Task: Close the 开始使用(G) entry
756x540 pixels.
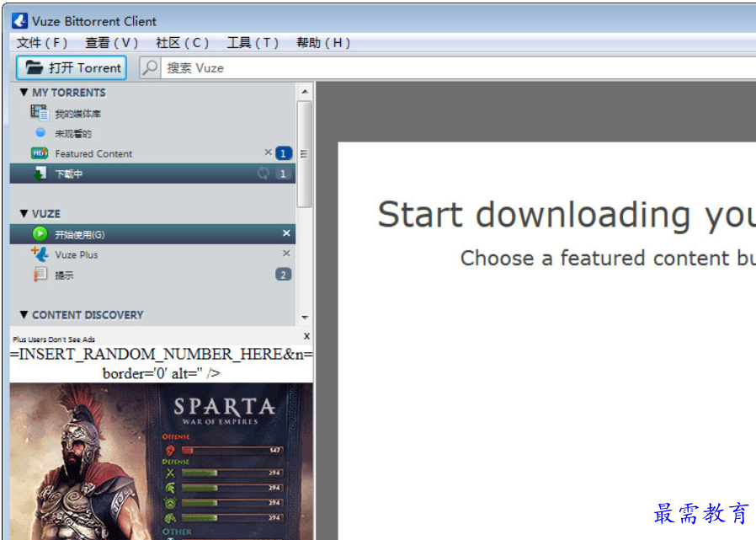Action: click(286, 233)
